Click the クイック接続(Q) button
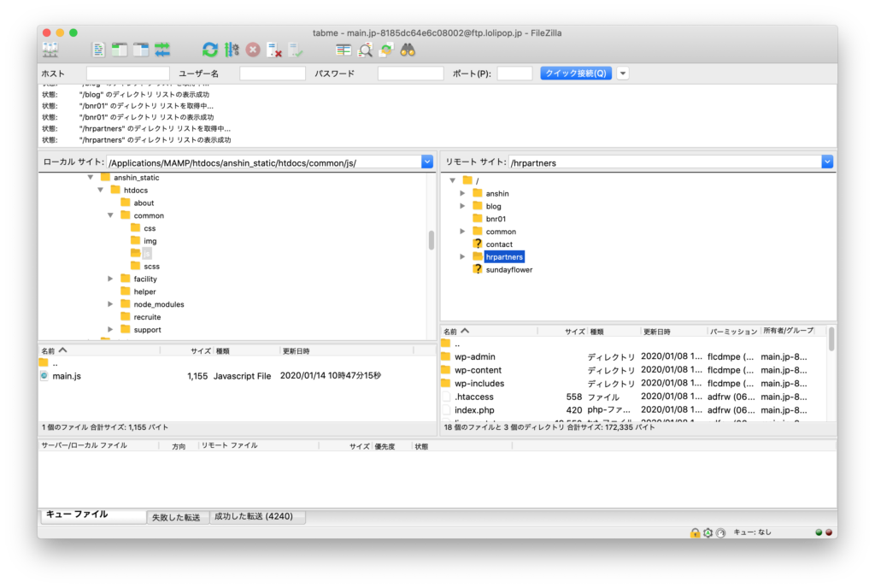Image resolution: width=875 pixels, height=588 pixels. [x=575, y=73]
